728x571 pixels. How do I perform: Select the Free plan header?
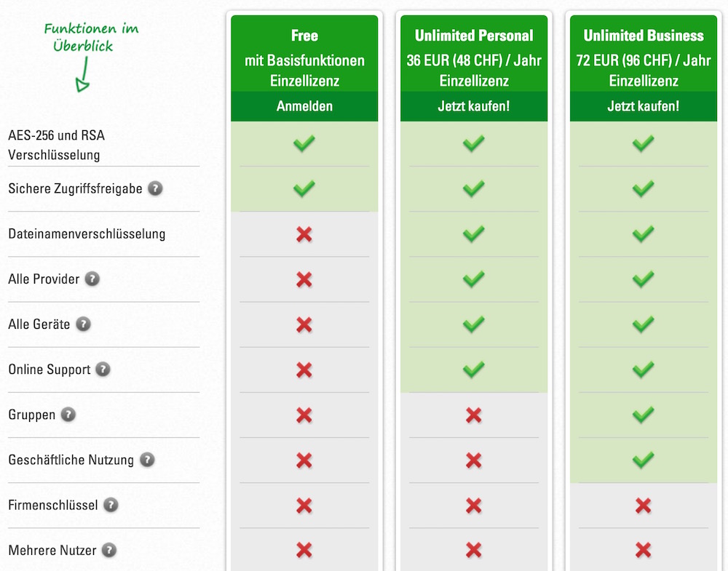pos(304,36)
